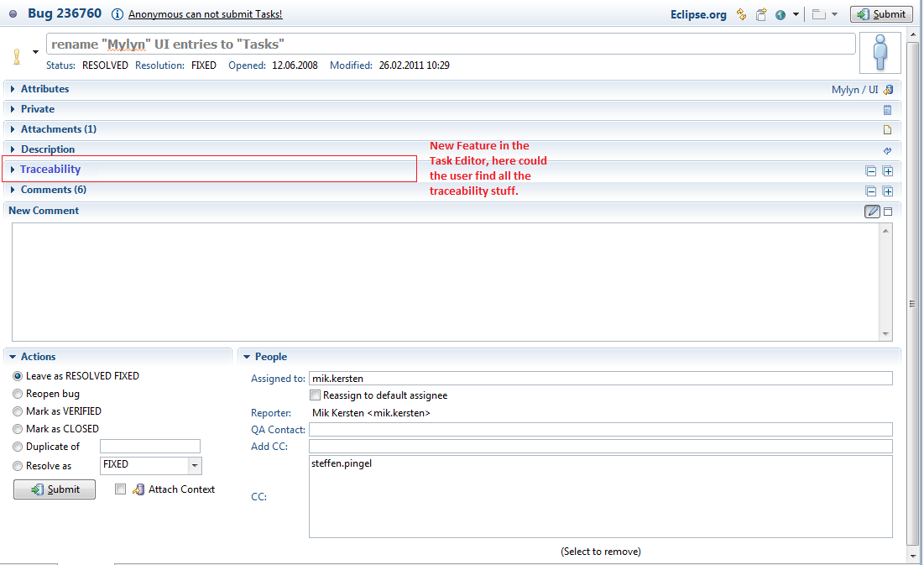Click the Attach Context icon
The image size is (924, 565).
coord(138,489)
